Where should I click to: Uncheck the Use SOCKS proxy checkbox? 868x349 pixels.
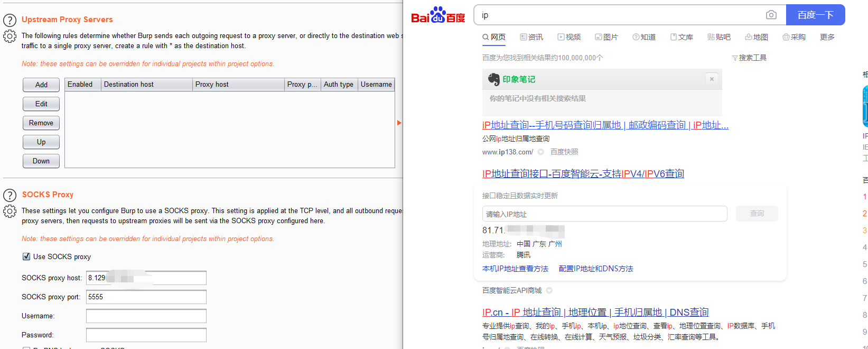[x=26, y=256]
